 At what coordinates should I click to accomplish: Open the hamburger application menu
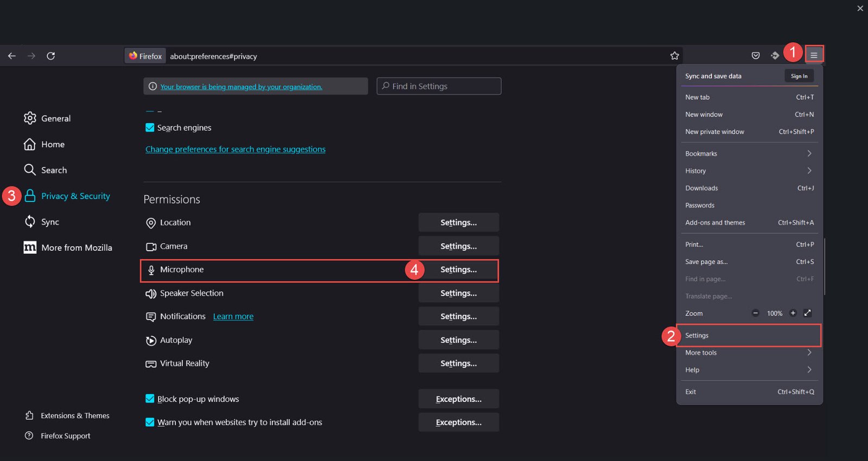pos(814,55)
